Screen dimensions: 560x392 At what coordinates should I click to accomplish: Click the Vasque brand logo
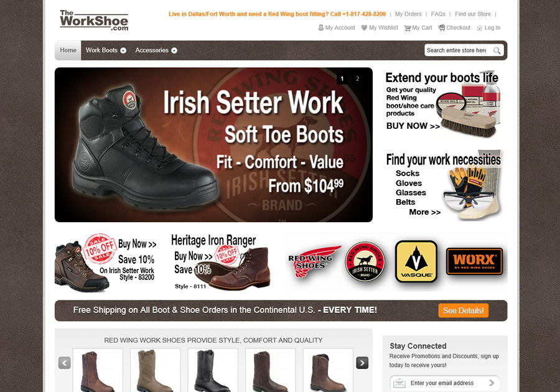coord(416,261)
